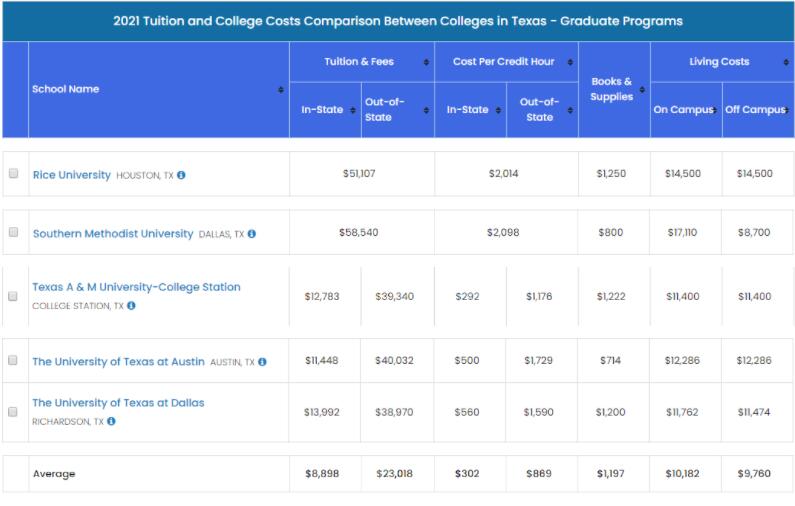Open The University of Texas at Dallas link
Screen dimensions: 795x506
tap(118, 403)
